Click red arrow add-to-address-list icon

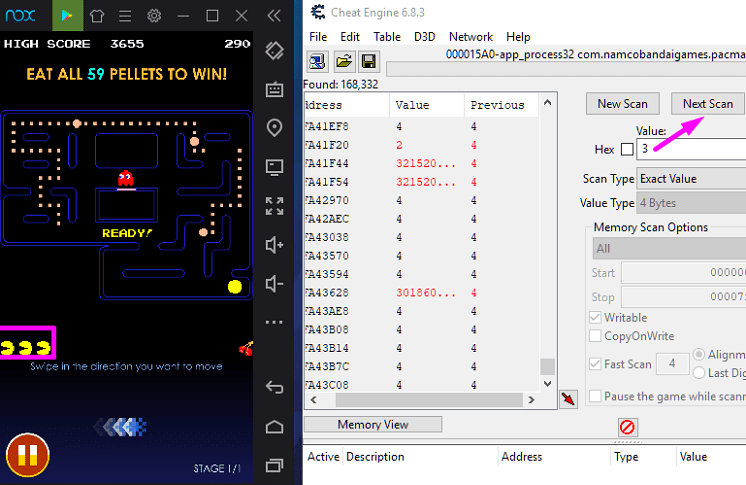[568, 399]
